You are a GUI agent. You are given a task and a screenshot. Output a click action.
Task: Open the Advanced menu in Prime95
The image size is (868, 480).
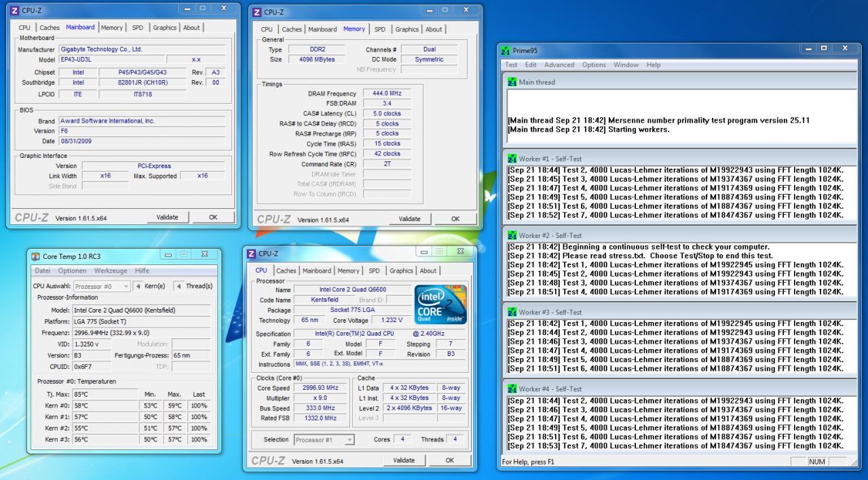click(x=559, y=65)
